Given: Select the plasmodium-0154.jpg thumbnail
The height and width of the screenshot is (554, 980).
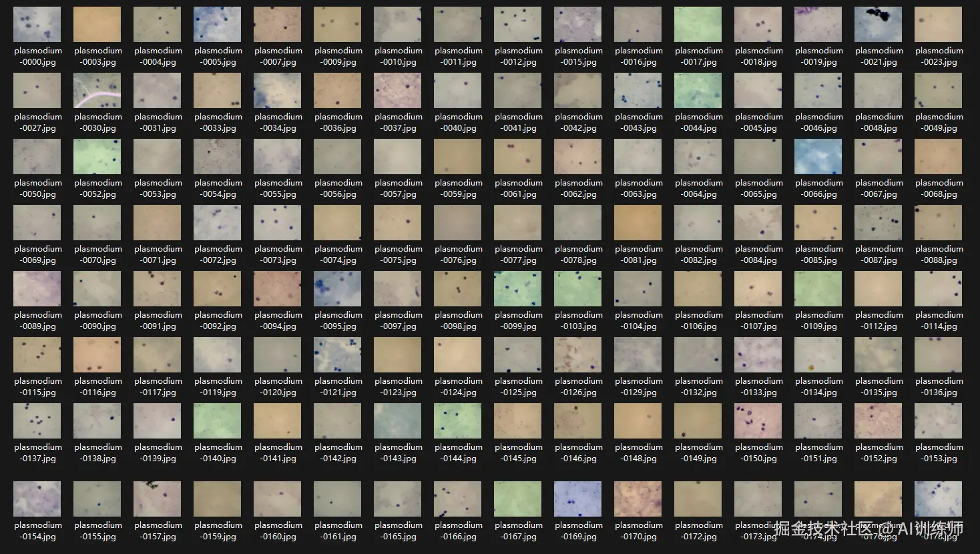Looking at the screenshot, I should (37, 499).
